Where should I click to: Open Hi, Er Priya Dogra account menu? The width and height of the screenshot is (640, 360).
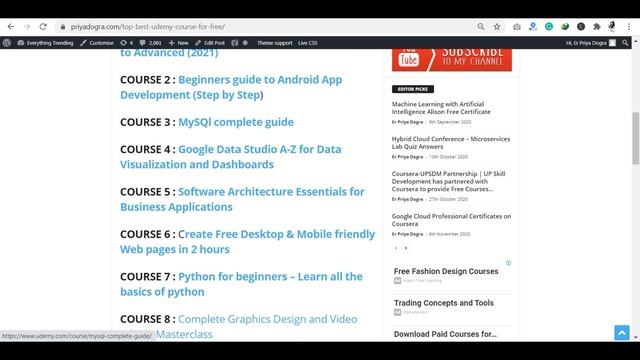click(591, 42)
